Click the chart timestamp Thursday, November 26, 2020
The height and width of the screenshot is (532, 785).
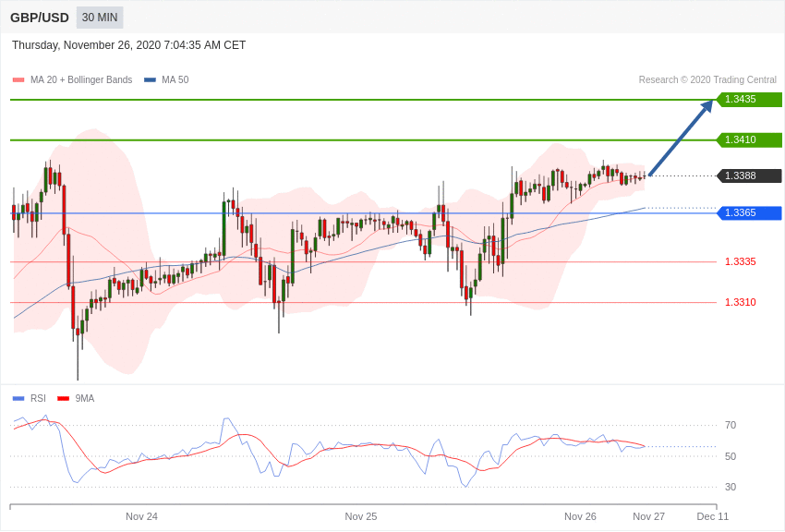[128, 45]
